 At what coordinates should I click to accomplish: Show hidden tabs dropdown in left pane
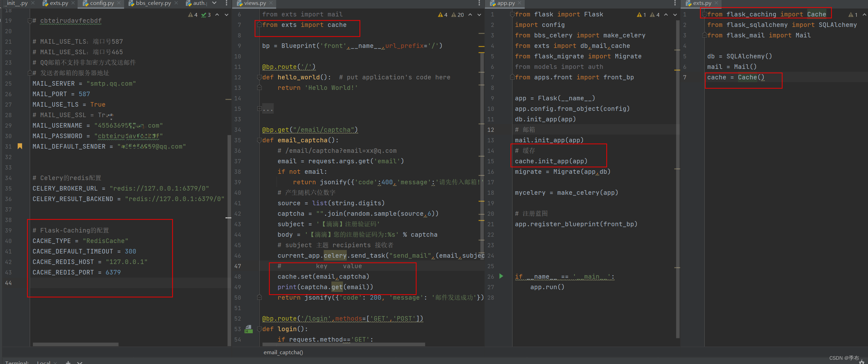(x=214, y=3)
